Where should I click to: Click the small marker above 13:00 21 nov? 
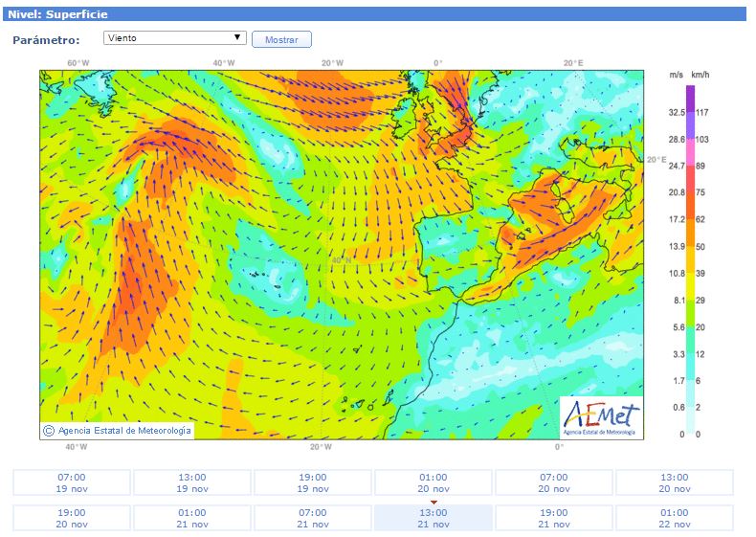(434, 502)
